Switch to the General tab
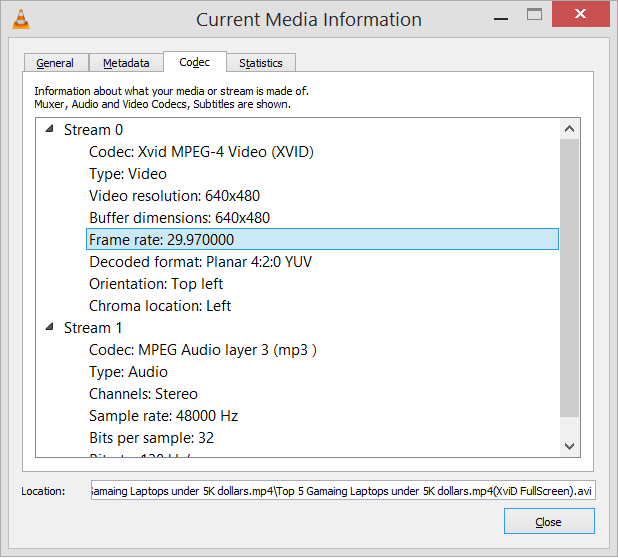Viewport: 618px width, 558px height. (x=55, y=63)
